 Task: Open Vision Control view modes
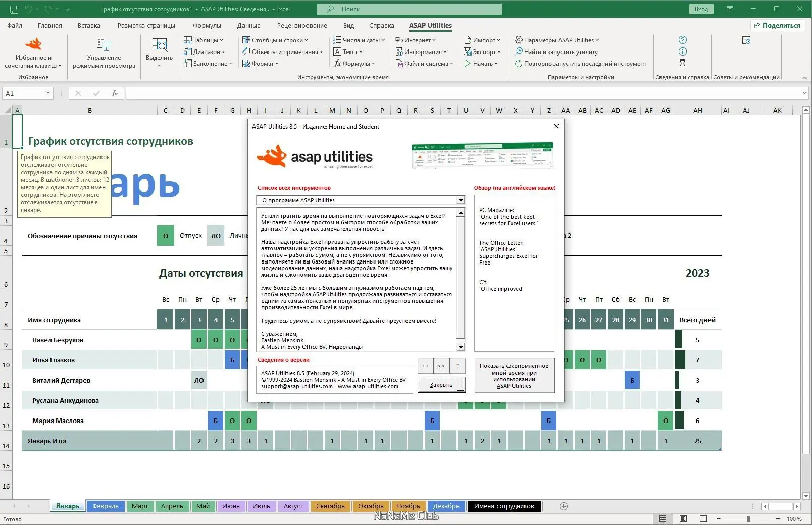click(x=104, y=53)
